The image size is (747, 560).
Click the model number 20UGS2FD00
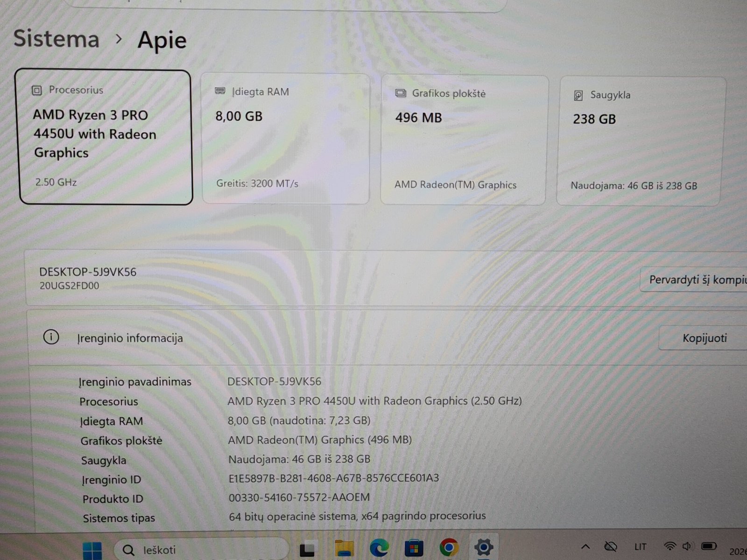69,286
